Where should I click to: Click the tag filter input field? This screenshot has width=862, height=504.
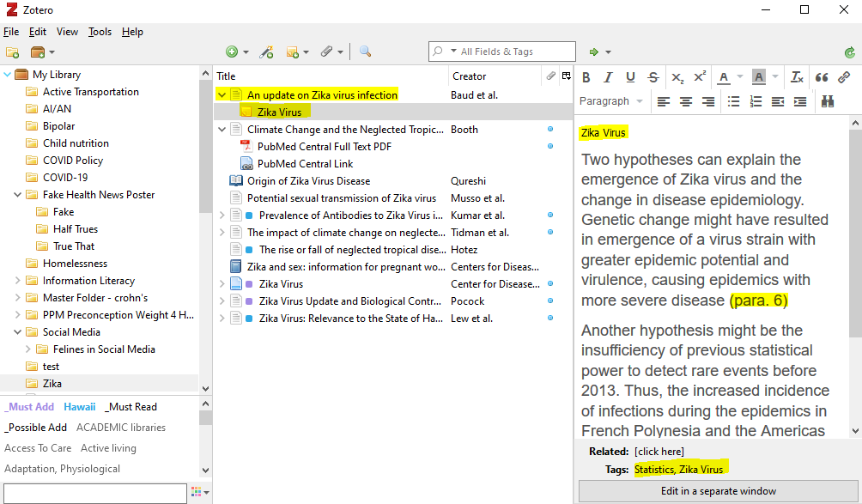pos(95,493)
